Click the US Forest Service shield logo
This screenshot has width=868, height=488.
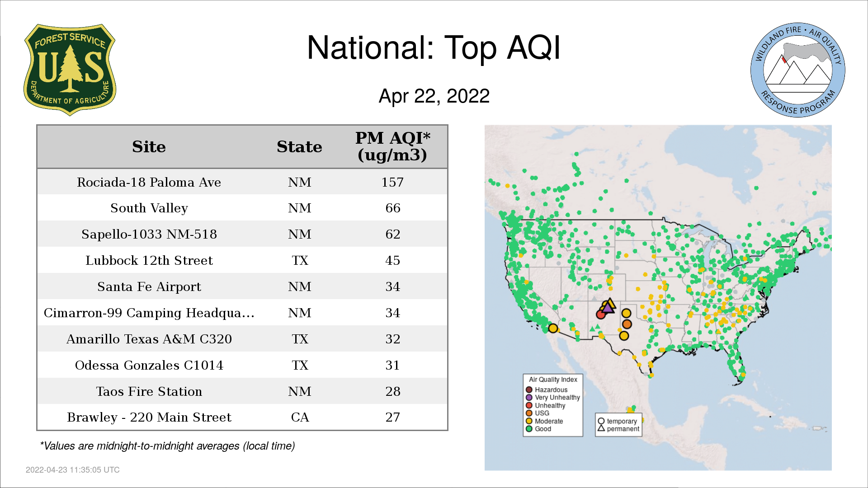[x=70, y=70]
